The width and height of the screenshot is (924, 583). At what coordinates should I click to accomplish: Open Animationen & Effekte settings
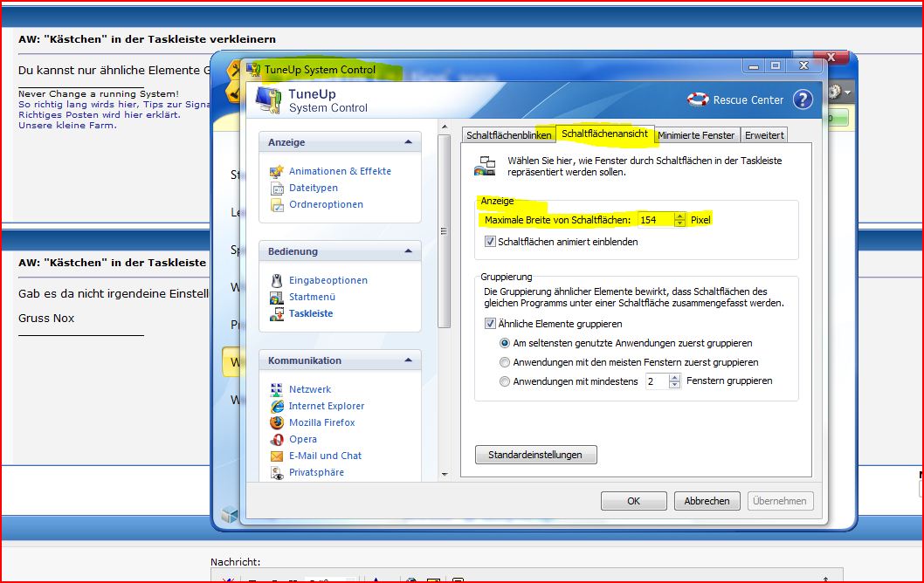point(340,171)
